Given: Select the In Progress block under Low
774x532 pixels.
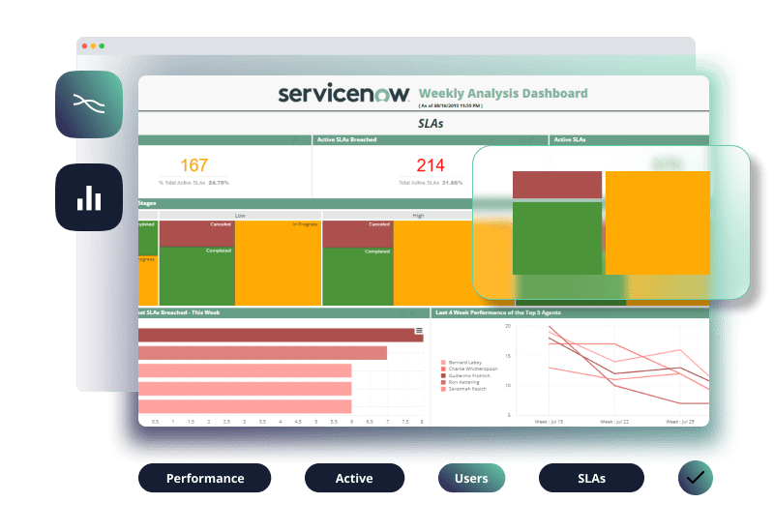Looking at the screenshot, I should [x=278, y=263].
